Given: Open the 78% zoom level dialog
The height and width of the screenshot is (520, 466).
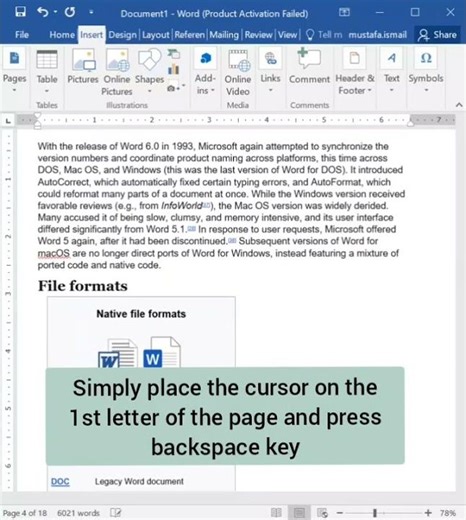Looking at the screenshot, I should click(x=447, y=513).
